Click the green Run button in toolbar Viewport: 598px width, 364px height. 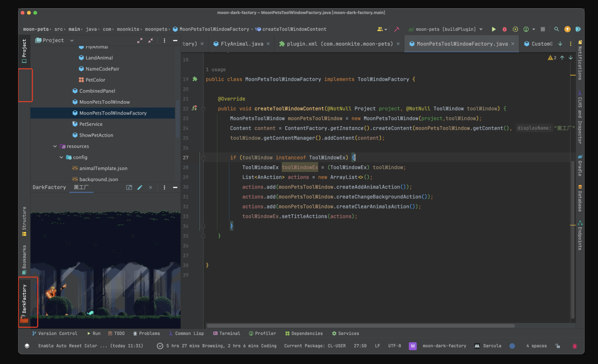click(493, 29)
